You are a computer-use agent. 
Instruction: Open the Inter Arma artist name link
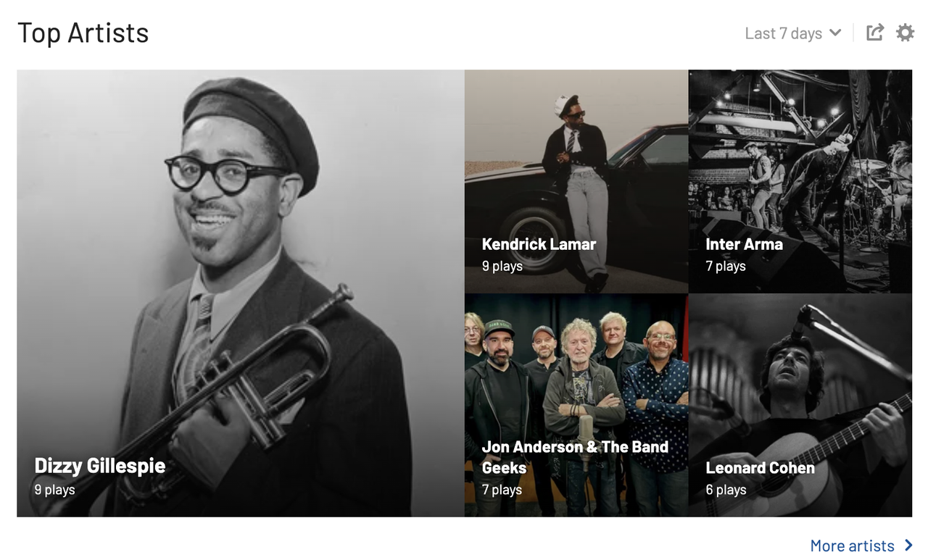[745, 244]
